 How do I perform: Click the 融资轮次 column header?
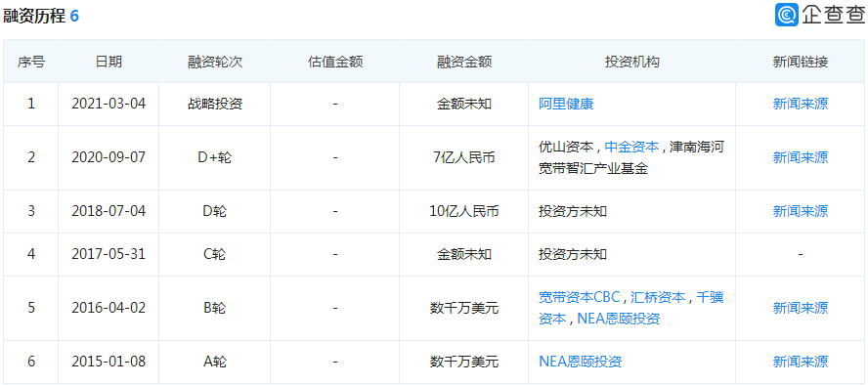(x=215, y=62)
